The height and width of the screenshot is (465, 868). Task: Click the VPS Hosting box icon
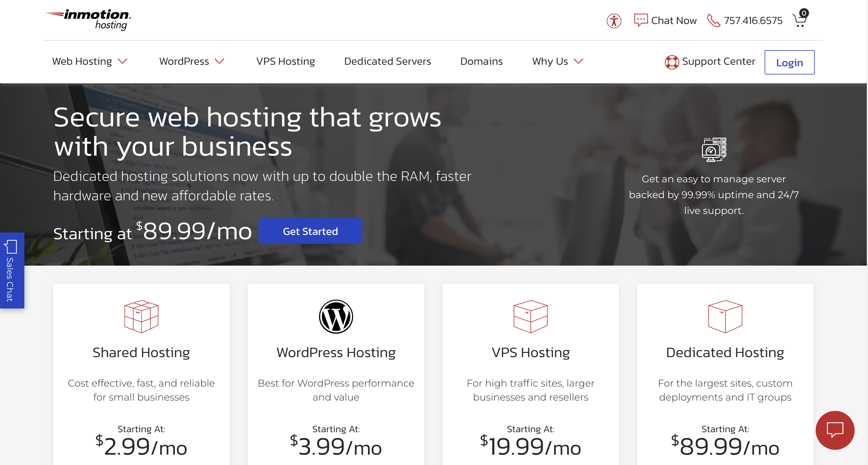pyautogui.click(x=530, y=316)
